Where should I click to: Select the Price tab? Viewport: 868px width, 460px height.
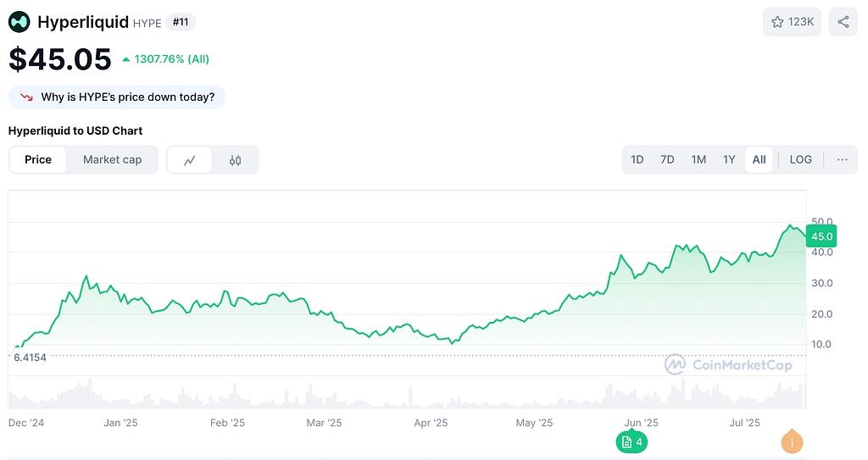38,159
